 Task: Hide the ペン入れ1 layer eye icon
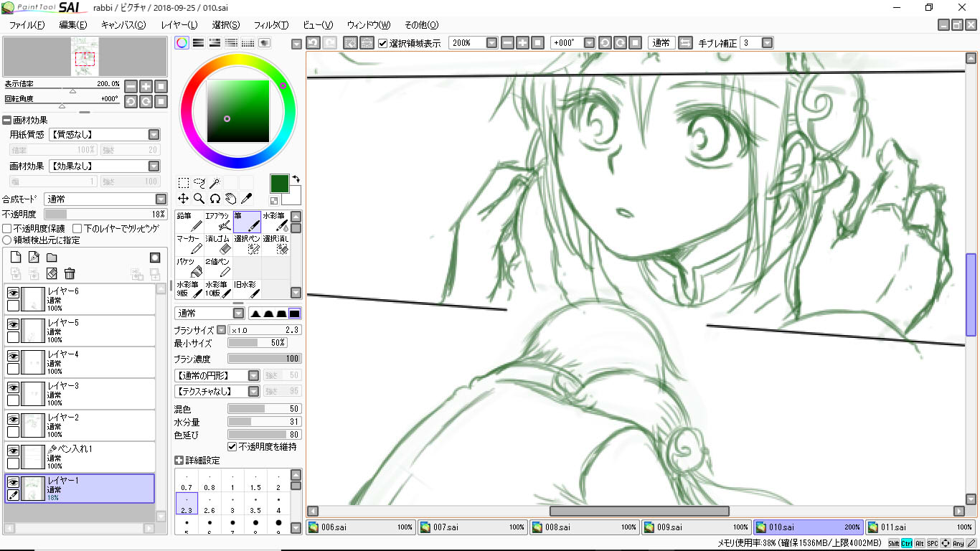(x=13, y=451)
